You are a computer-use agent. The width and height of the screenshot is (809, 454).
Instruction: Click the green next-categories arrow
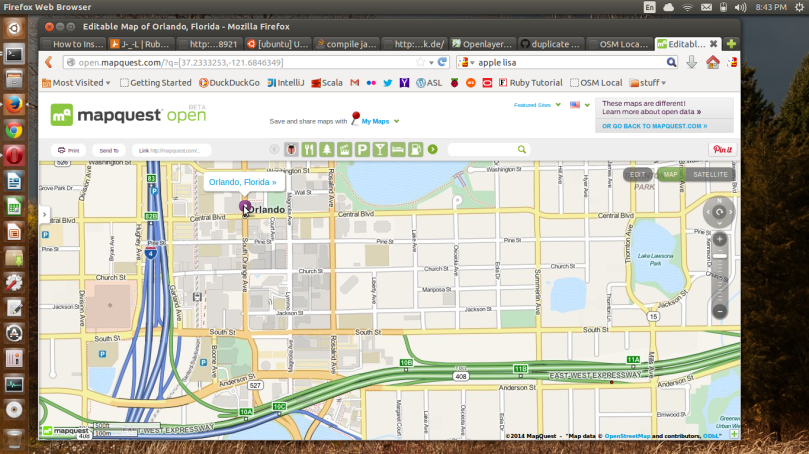click(x=433, y=150)
